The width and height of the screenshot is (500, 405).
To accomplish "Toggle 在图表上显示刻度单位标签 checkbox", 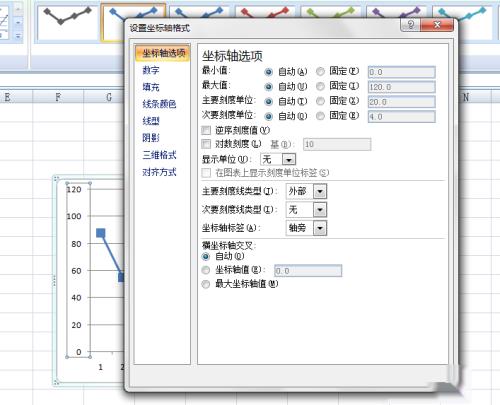I will (x=206, y=173).
